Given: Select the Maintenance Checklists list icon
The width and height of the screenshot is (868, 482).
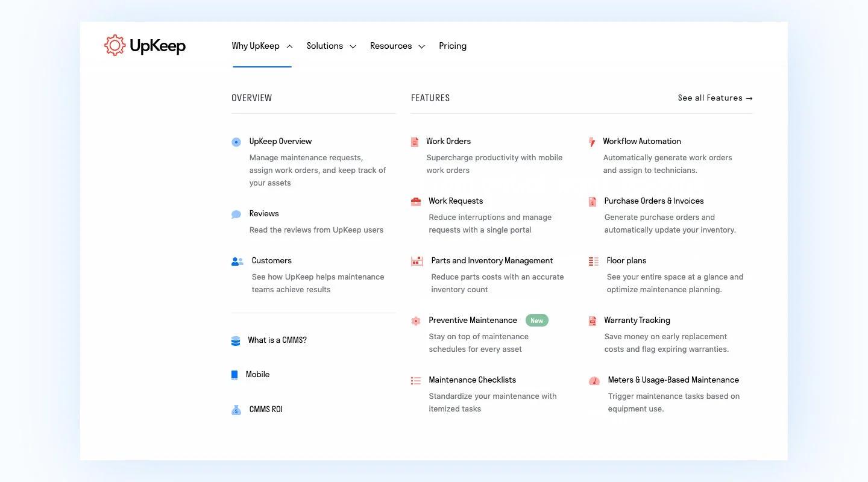Looking at the screenshot, I should point(415,380).
